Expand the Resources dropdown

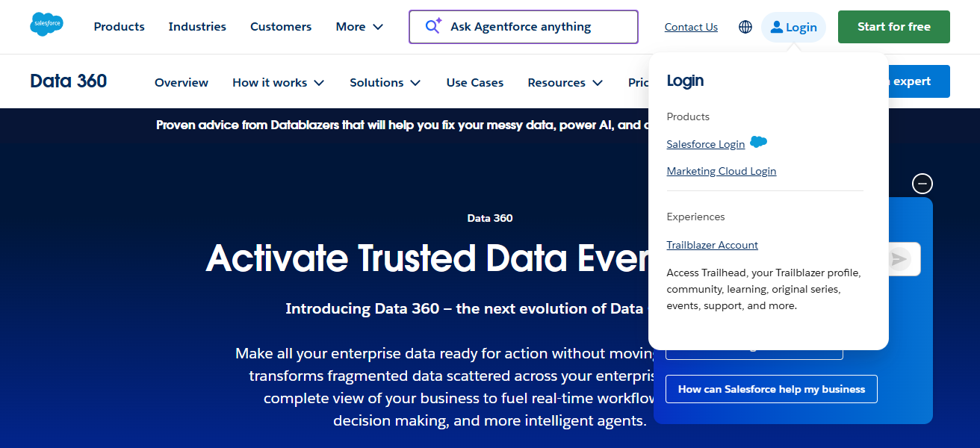tap(565, 82)
